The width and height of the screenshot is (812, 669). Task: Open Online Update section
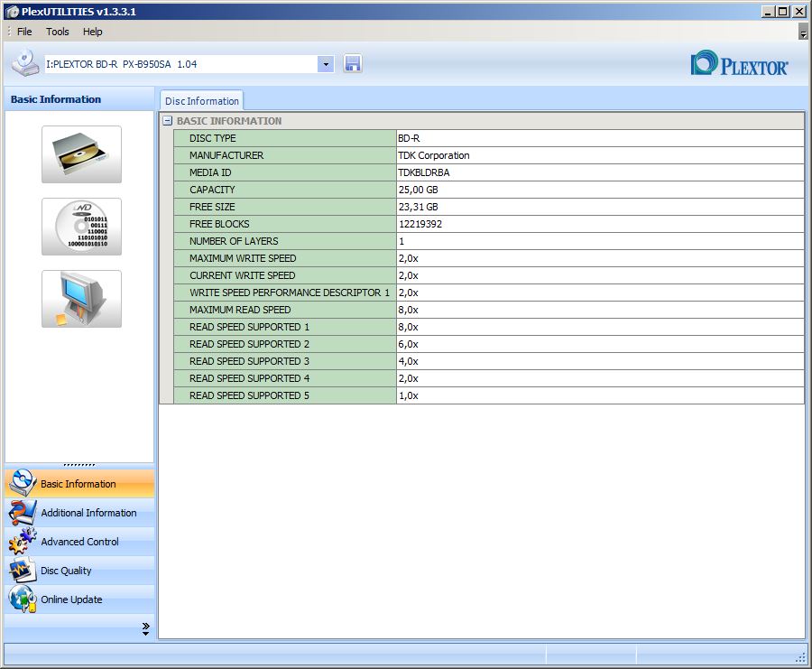pyautogui.click(x=79, y=599)
